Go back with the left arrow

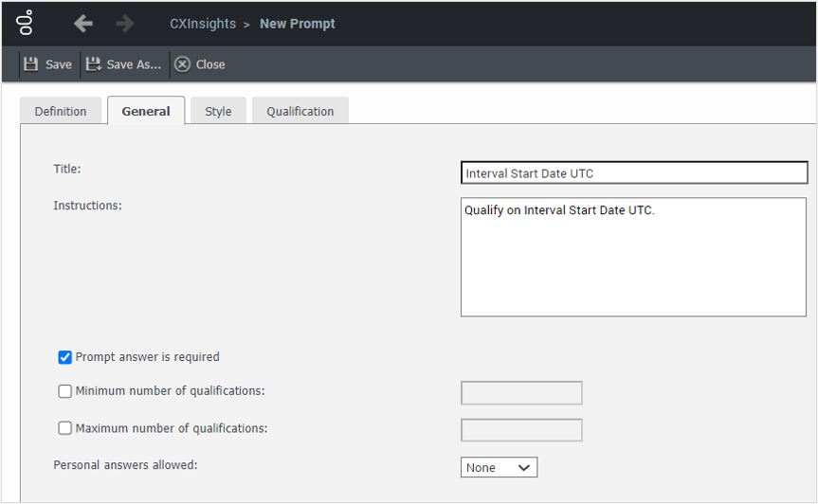[83, 24]
